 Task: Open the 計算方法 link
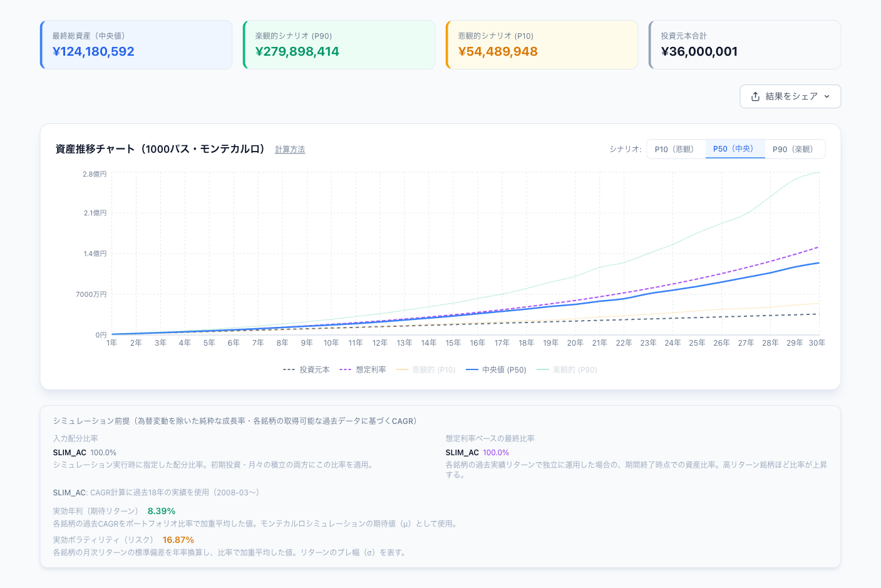pyautogui.click(x=290, y=150)
